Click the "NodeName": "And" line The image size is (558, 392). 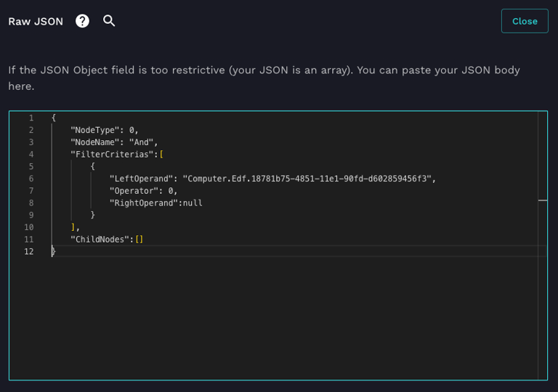tap(114, 142)
